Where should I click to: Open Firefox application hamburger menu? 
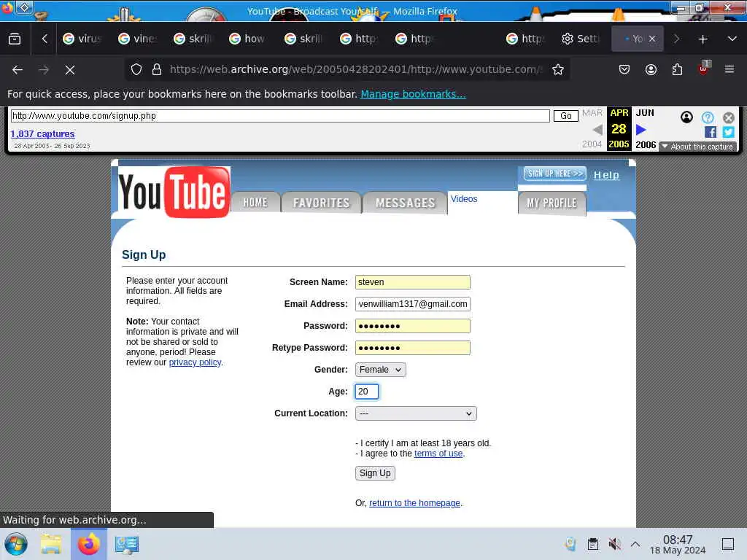729,69
